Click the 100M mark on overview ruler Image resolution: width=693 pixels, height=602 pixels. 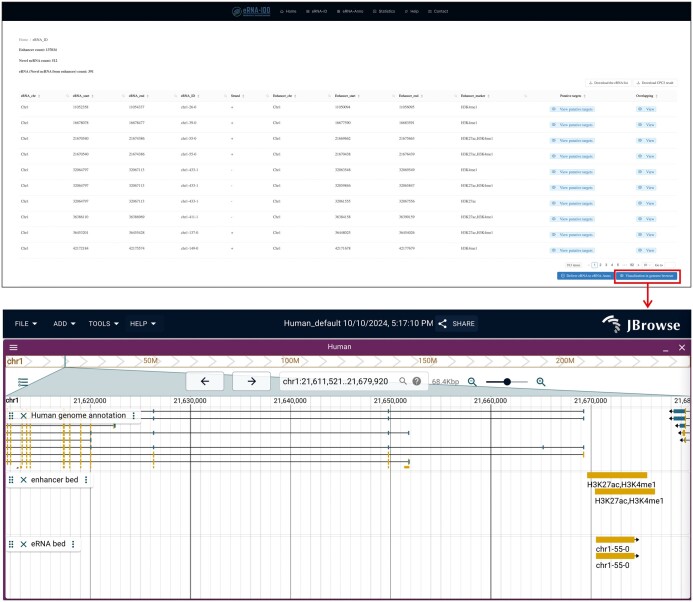coord(290,361)
